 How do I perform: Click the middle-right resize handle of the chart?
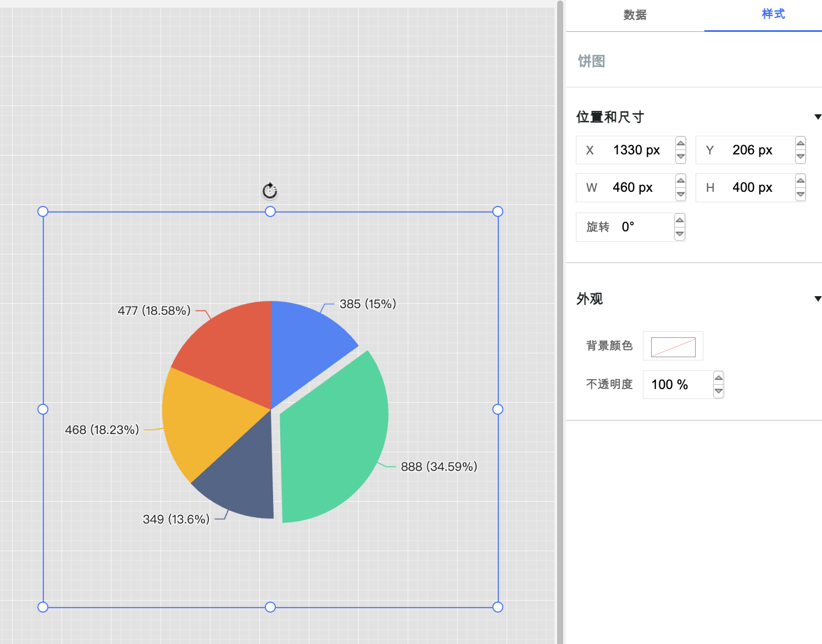click(x=498, y=409)
